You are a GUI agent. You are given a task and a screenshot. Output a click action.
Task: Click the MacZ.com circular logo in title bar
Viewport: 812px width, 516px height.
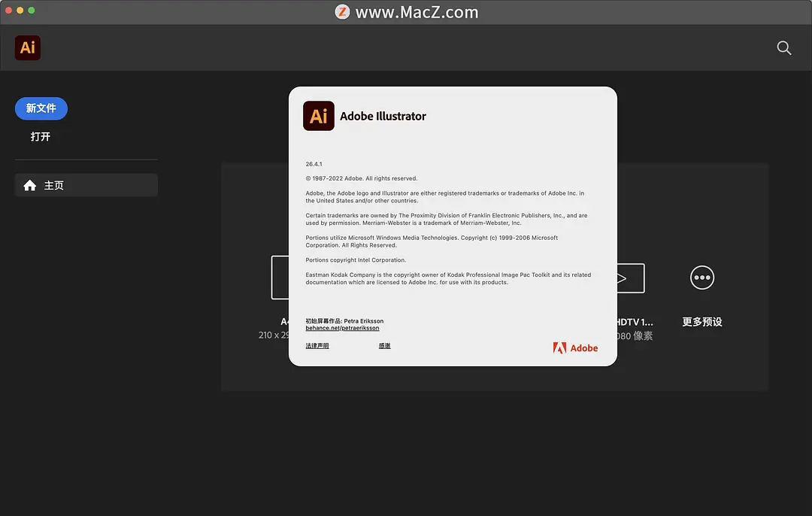coord(342,11)
